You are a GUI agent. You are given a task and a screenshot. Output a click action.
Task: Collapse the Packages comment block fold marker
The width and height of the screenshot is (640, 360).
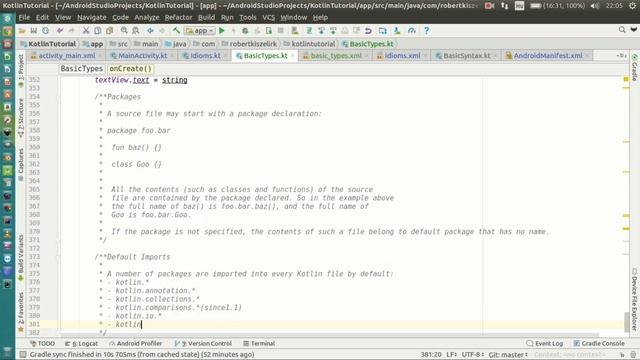(58, 97)
